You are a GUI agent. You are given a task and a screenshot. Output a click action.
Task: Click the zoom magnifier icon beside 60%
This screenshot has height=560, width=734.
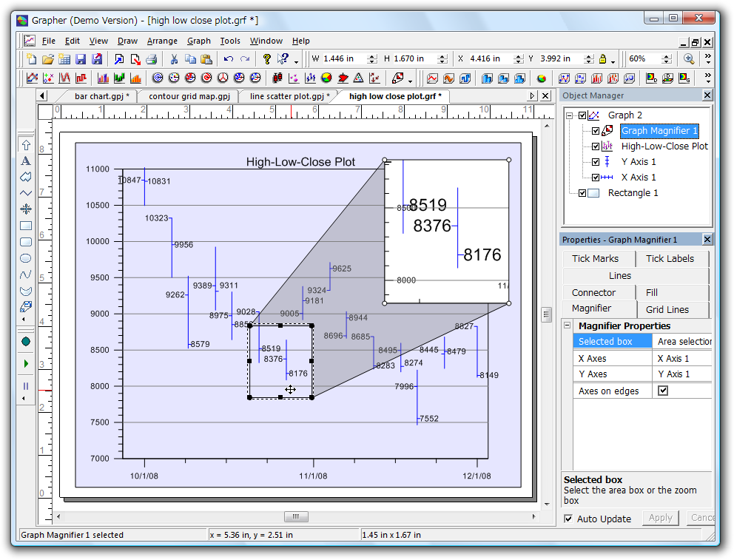coord(689,59)
